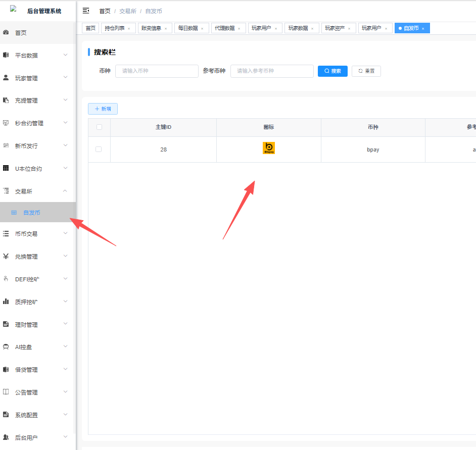Screen dimensions: 476x450
Task: Click the 质押挖矿 bar chart icon
Action: pyautogui.click(x=6, y=302)
